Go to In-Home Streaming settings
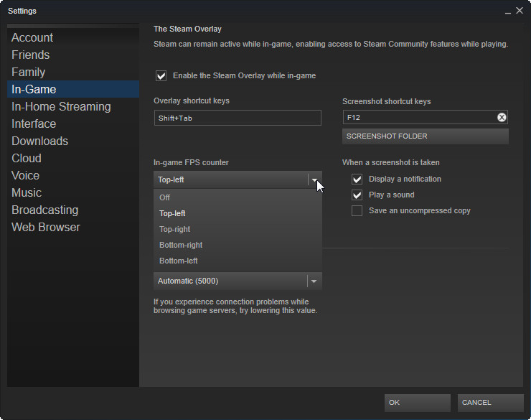The height and width of the screenshot is (420, 531). click(73, 106)
